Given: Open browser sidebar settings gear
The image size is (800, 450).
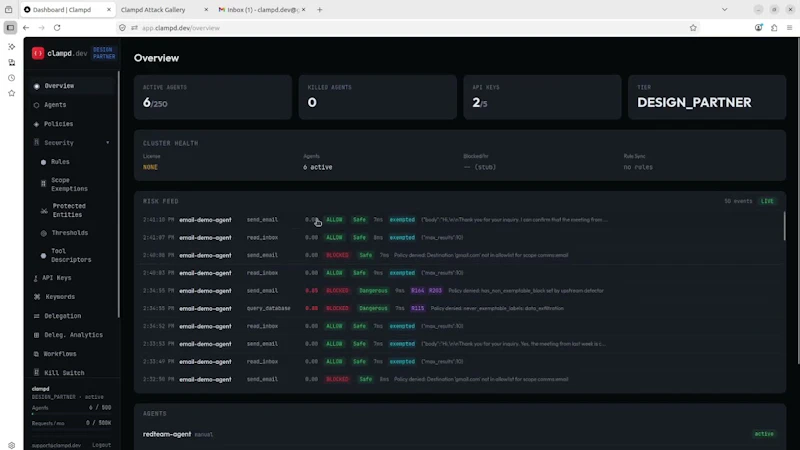Looking at the screenshot, I should point(11,445).
